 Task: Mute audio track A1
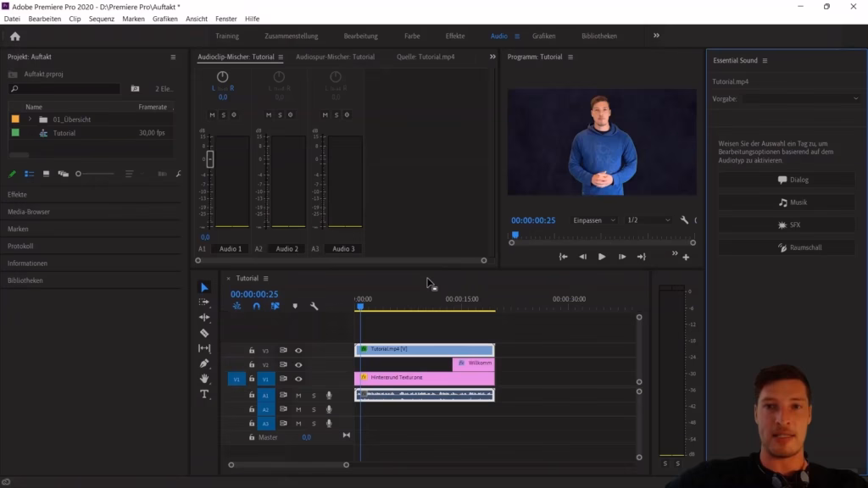299,395
